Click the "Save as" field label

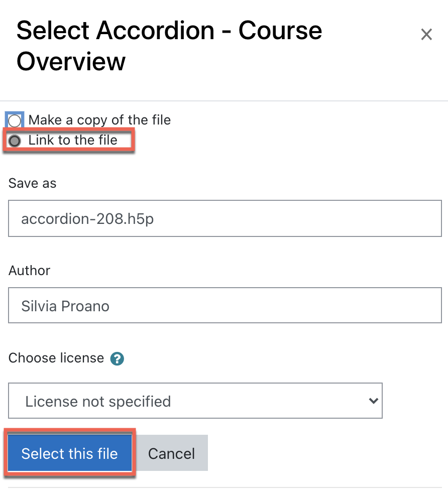point(32,183)
